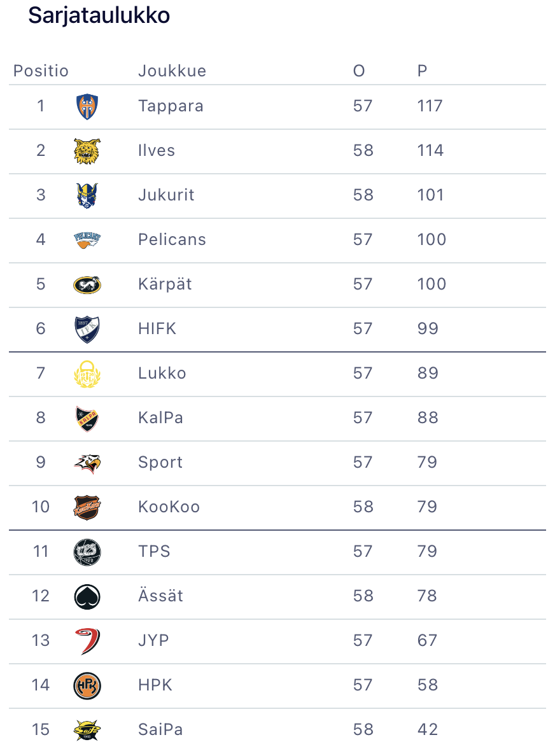Click the KalPa team logo

87,418
